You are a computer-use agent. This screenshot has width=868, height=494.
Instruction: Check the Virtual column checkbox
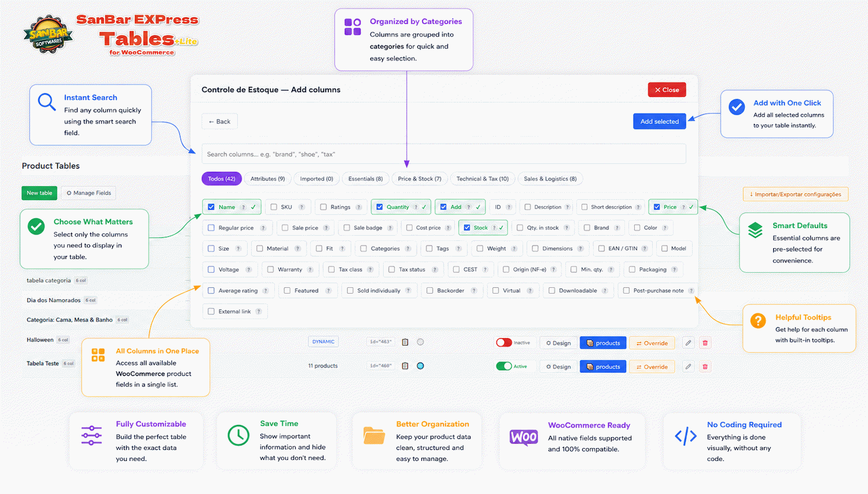coord(495,291)
